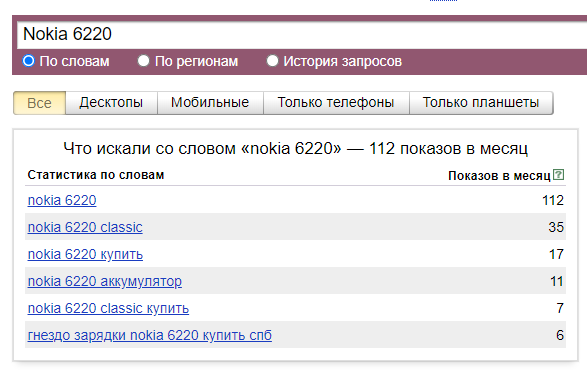This screenshot has width=587, height=378.
Task: Select the По регионам radio button
Action: point(143,61)
